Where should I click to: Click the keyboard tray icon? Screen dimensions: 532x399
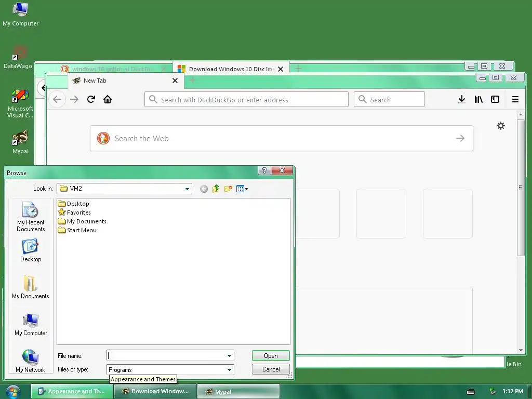(x=471, y=392)
